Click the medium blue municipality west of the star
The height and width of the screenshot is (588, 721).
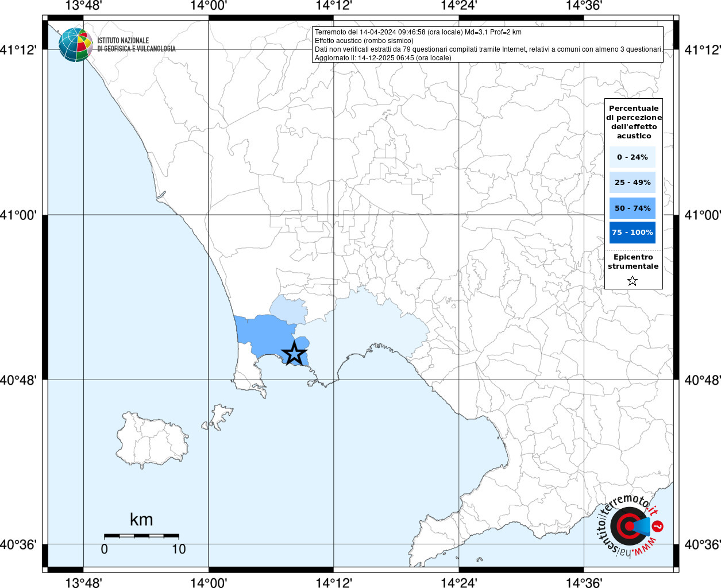[265, 335]
